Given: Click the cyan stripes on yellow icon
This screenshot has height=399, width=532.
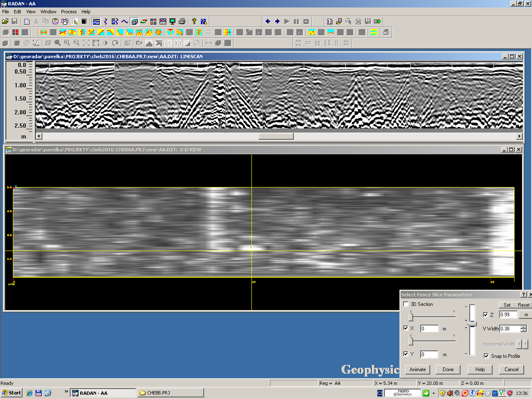Looking at the screenshot, I should point(374,32).
